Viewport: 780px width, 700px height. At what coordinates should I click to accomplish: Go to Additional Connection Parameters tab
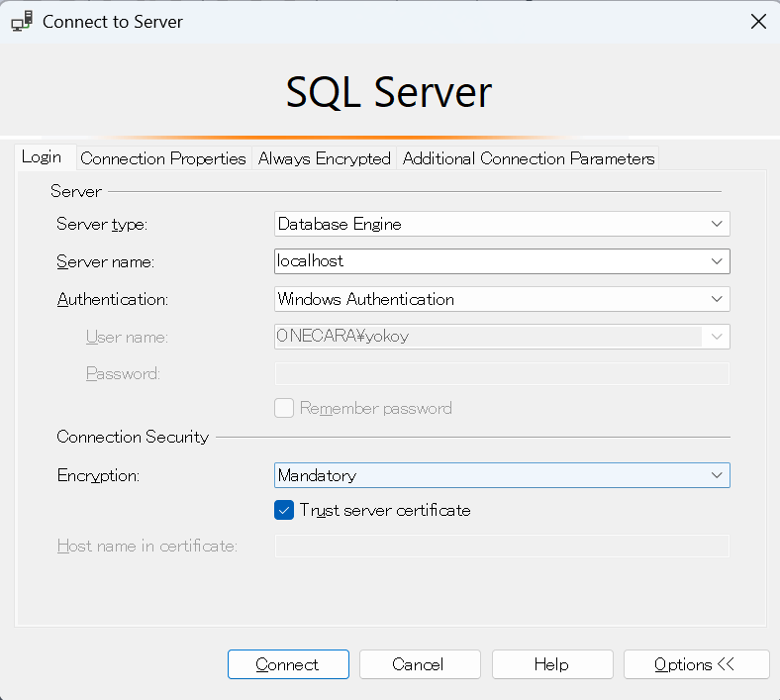(x=529, y=158)
